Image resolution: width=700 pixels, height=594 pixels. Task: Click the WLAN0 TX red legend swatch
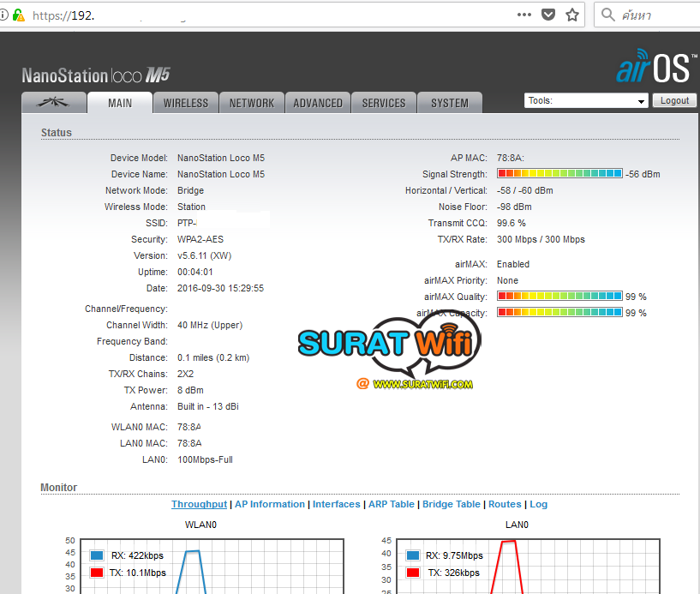click(97, 573)
